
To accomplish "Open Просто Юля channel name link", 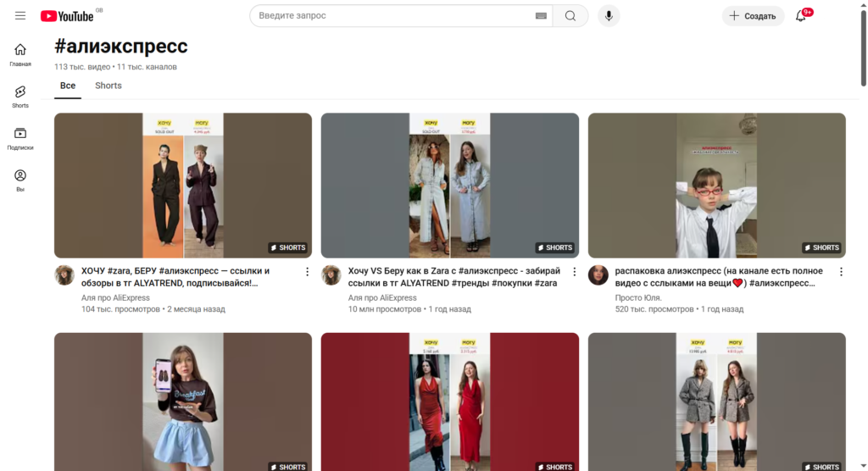I will point(638,298).
